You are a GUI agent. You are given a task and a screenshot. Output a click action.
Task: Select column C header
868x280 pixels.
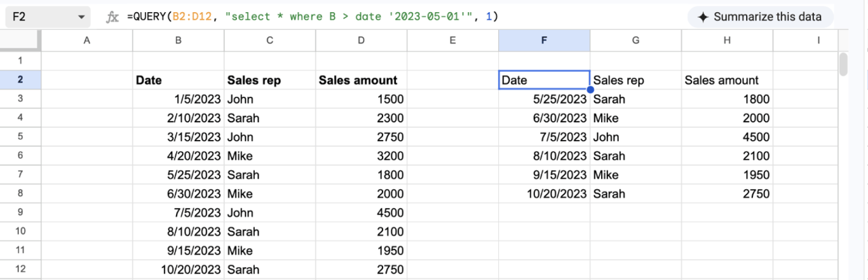[x=270, y=40]
